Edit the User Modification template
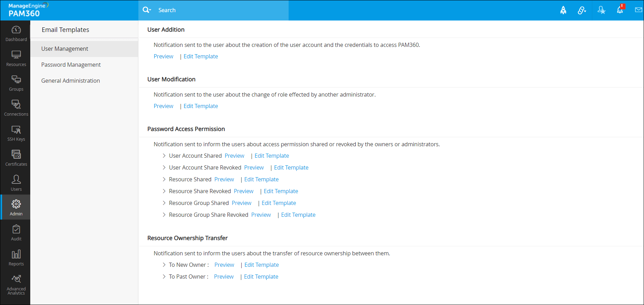 tap(201, 106)
